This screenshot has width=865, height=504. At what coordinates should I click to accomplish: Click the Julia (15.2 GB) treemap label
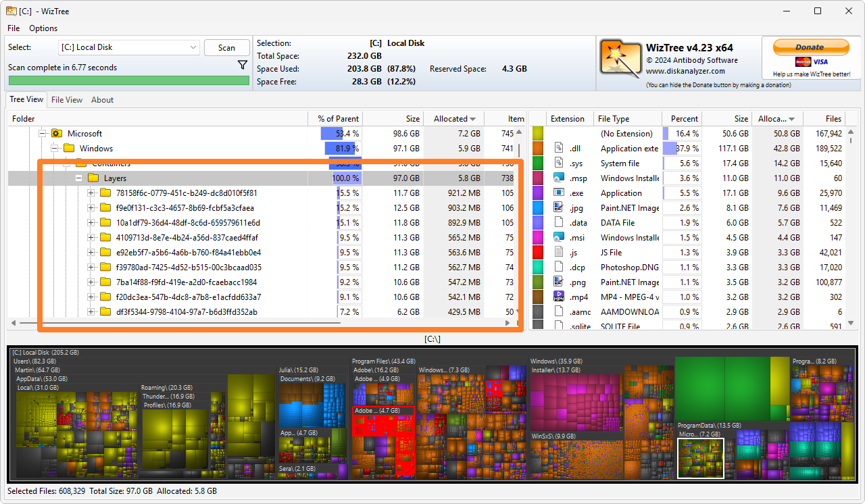tap(298, 370)
